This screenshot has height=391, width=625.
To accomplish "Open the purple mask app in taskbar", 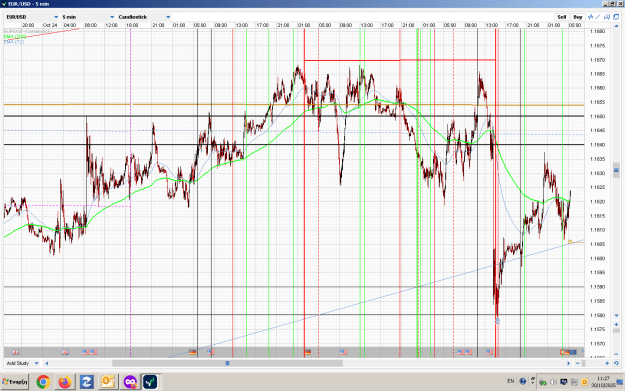I will click(130, 382).
